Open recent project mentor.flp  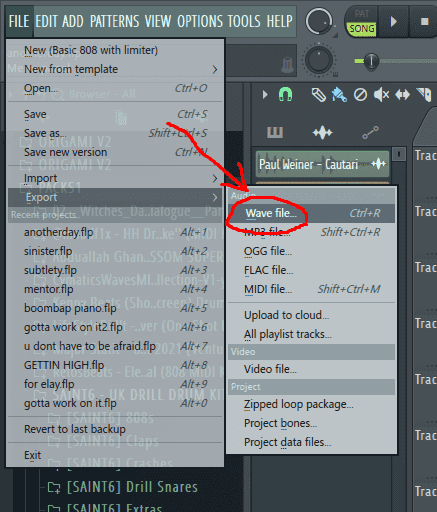point(115,289)
